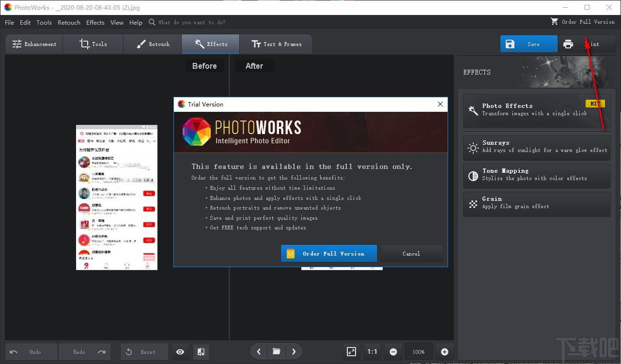The image size is (621, 364).
Task: Open the Retouch menu in menu bar
Action: [69, 22]
